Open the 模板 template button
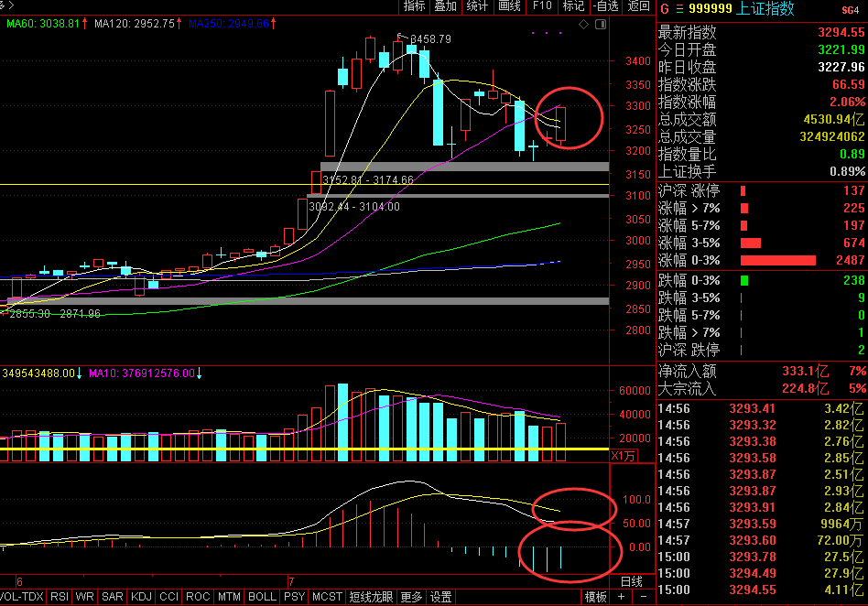868x606 pixels. pyautogui.click(x=596, y=597)
